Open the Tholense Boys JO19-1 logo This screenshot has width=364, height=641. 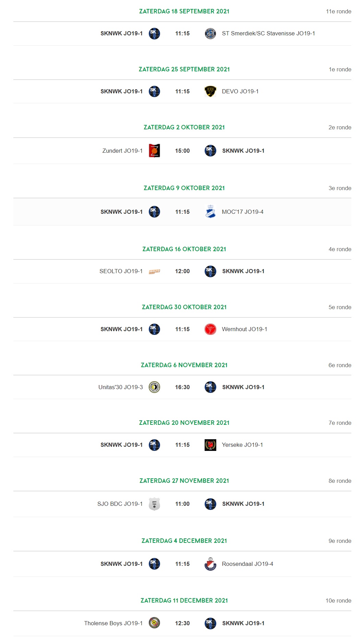[x=154, y=623]
